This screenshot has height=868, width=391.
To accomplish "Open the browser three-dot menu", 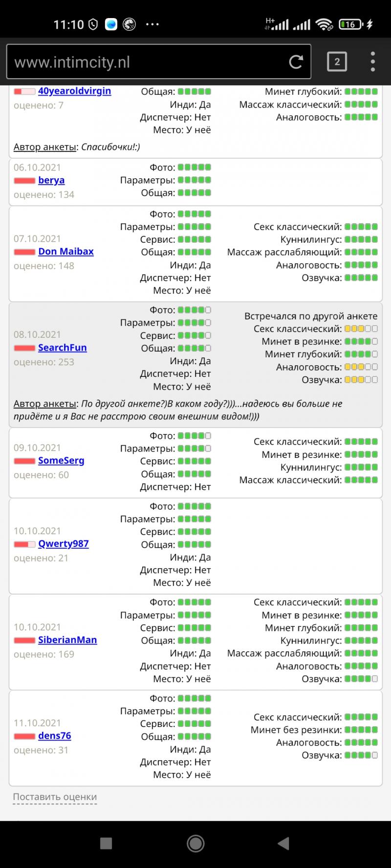I will pos(372,62).
